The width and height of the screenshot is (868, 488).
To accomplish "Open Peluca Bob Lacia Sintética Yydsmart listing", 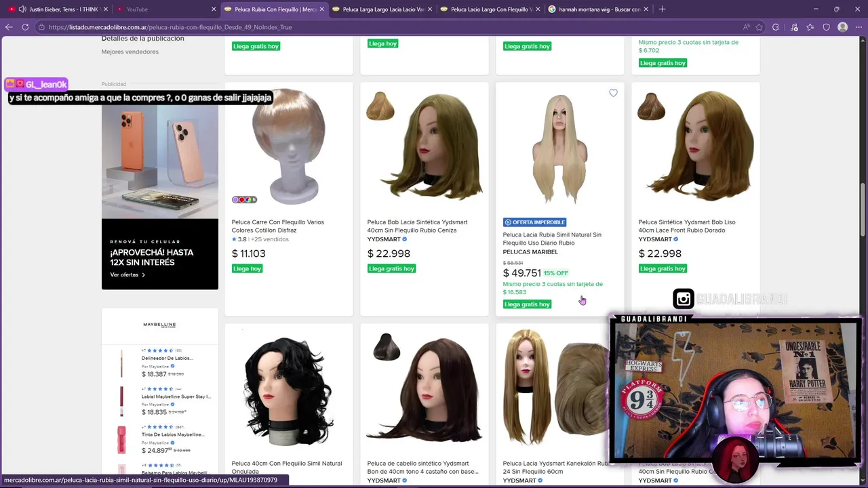I will (417, 226).
